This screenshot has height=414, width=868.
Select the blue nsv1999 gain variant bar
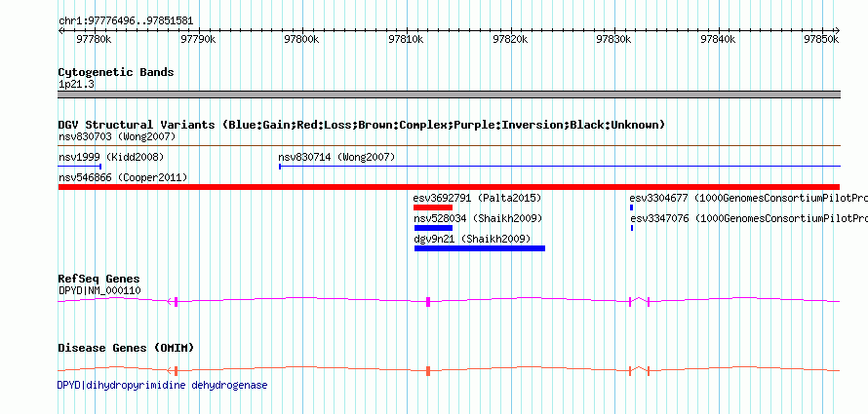pyautogui.click(x=80, y=166)
